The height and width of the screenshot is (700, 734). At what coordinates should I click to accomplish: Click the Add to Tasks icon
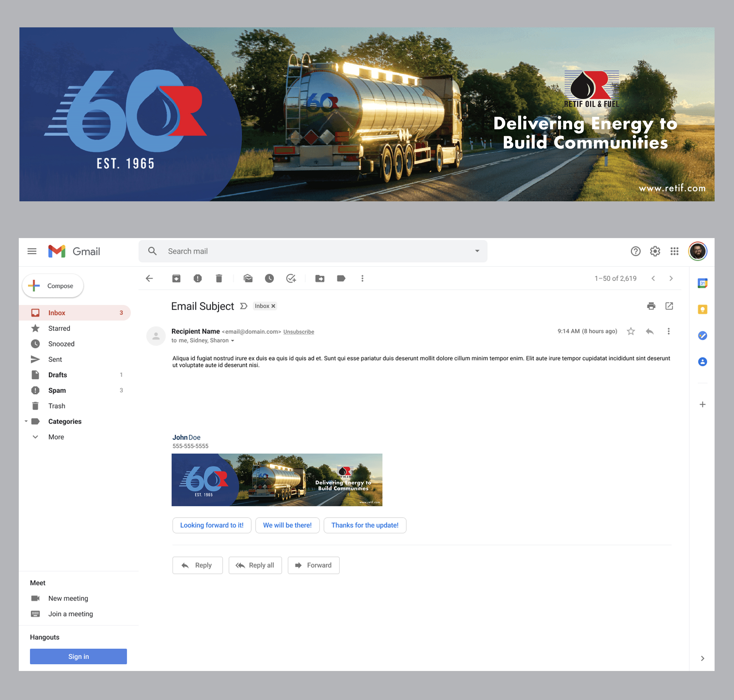point(291,278)
